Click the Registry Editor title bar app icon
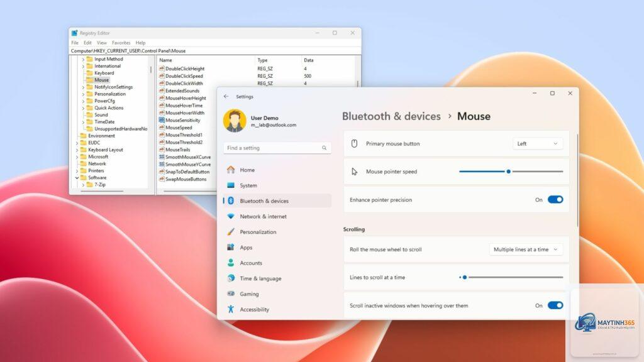644x362 pixels. click(74, 33)
